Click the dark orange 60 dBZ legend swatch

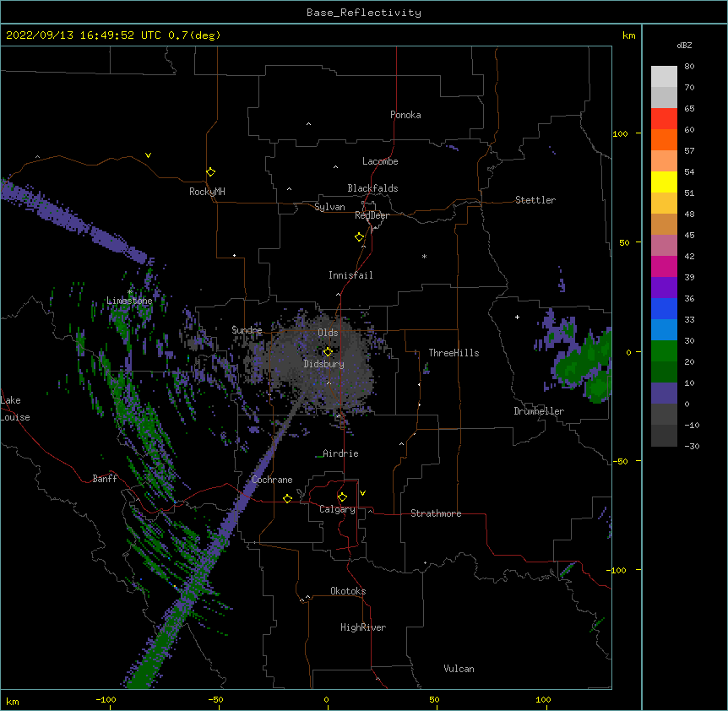point(664,139)
